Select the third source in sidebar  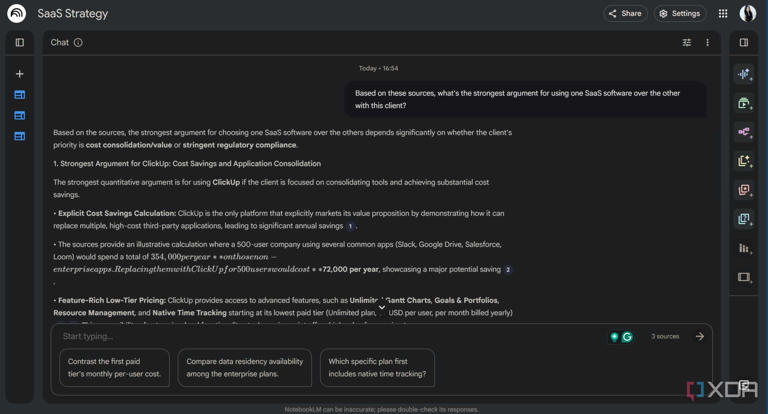[20, 136]
